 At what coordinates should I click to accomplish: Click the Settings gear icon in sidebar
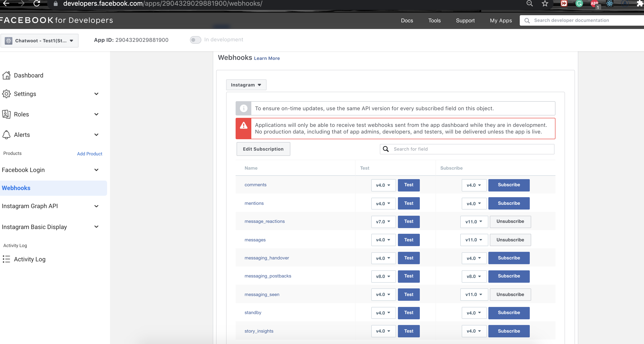tap(6, 94)
